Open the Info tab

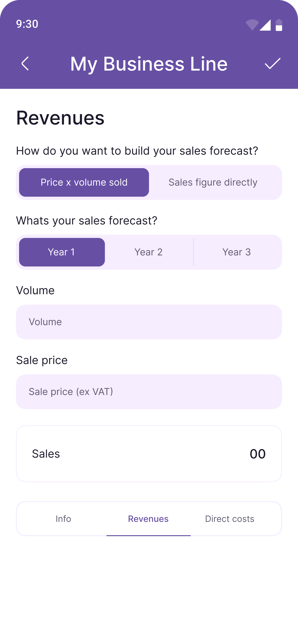coord(63,519)
